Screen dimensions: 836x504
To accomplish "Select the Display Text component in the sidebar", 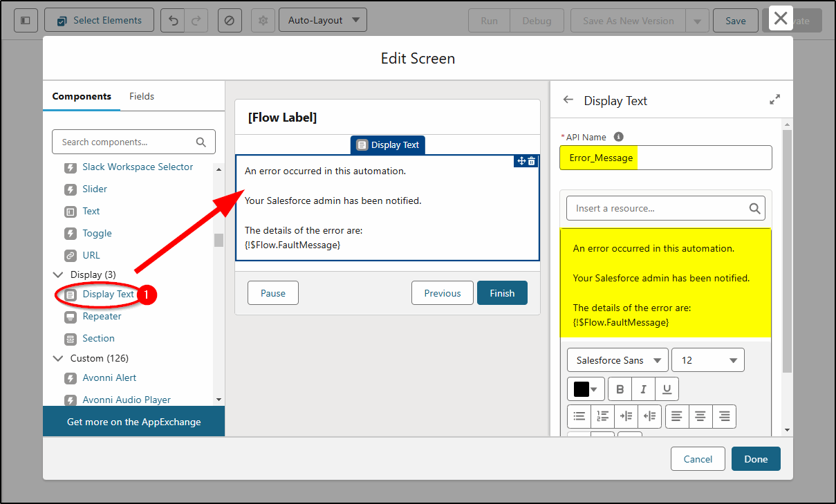I will click(105, 294).
